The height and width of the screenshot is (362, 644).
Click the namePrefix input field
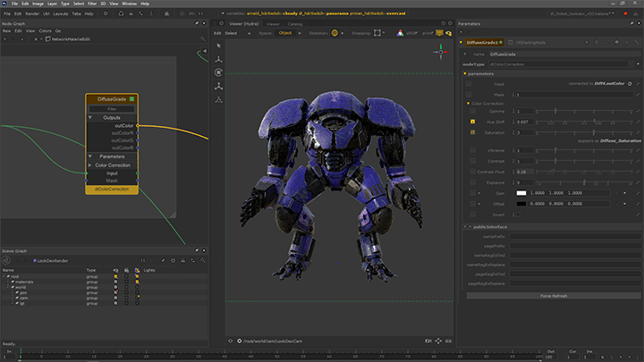(x=577, y=237)
